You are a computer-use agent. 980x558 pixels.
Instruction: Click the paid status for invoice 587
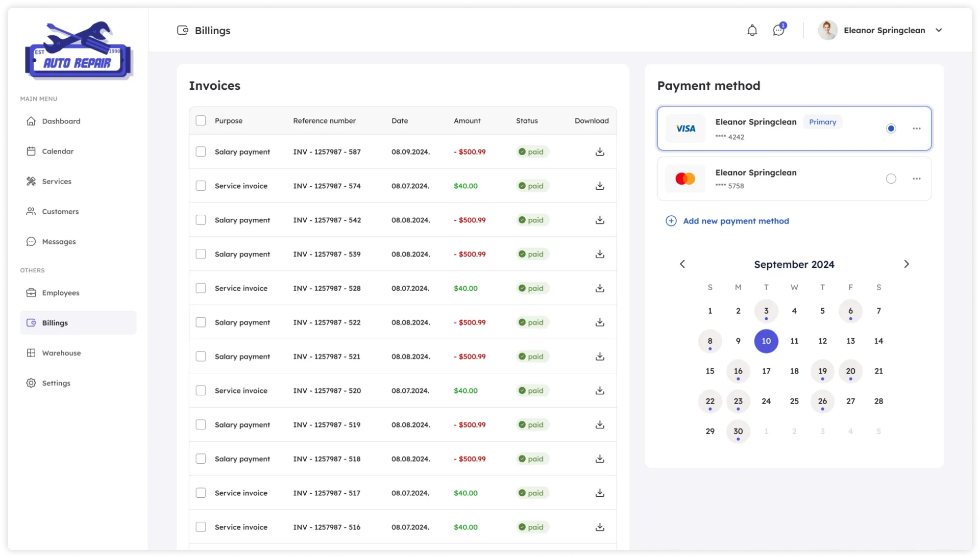[532, 151]
